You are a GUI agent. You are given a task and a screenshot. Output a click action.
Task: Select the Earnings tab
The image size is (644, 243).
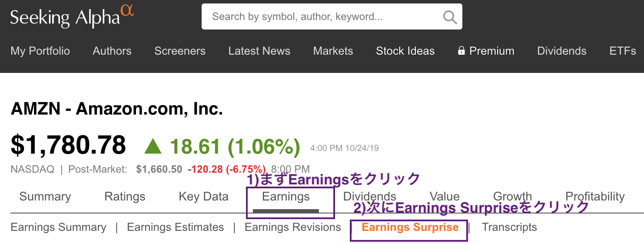pos(286,197)
